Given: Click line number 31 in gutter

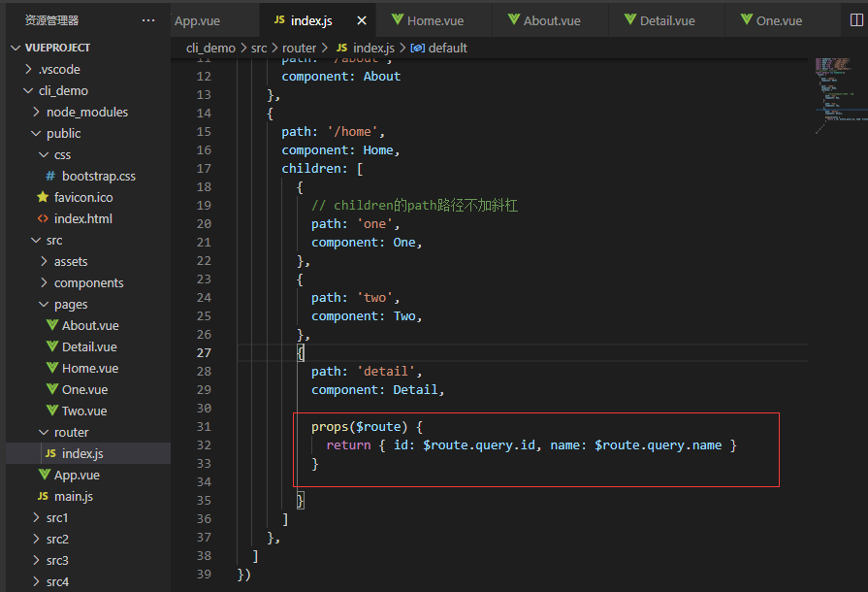Looking at the screenshot, I should tap(204, 427).
